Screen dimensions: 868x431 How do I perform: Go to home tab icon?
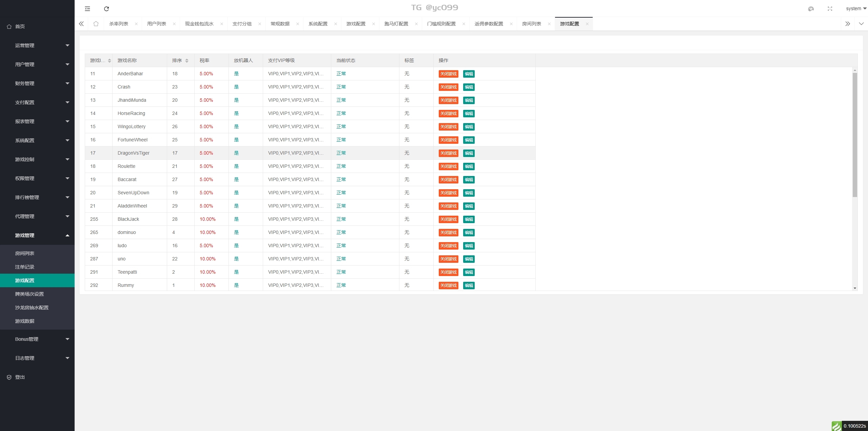pyautogui.click(x=96, y=24)
